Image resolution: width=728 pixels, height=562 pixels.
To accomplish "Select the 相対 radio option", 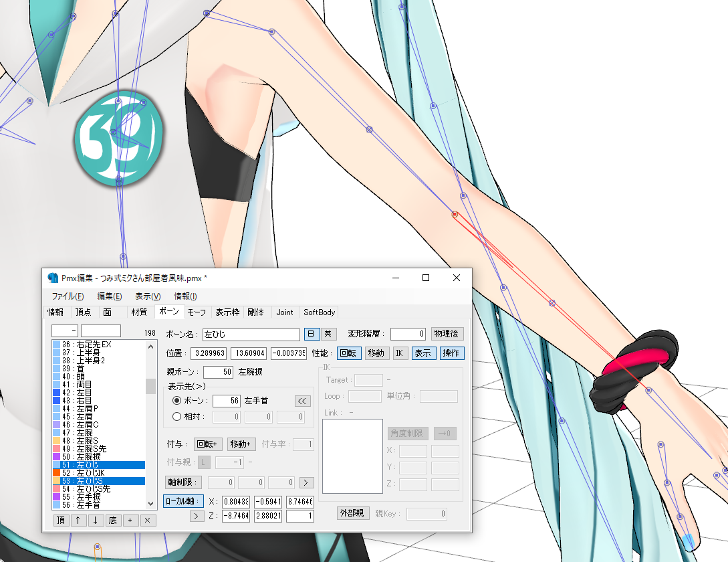I will point(177,417).
